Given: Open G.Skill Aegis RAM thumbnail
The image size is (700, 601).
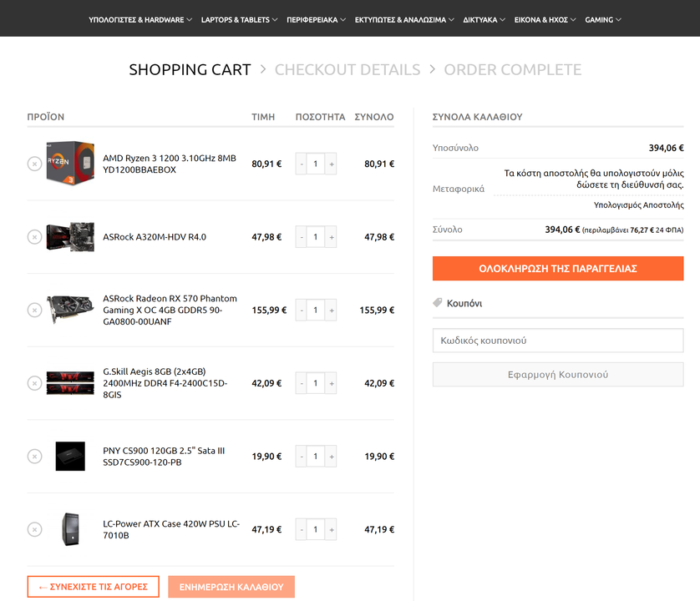Looking at the screenshot, I should (x=70, y=383).
